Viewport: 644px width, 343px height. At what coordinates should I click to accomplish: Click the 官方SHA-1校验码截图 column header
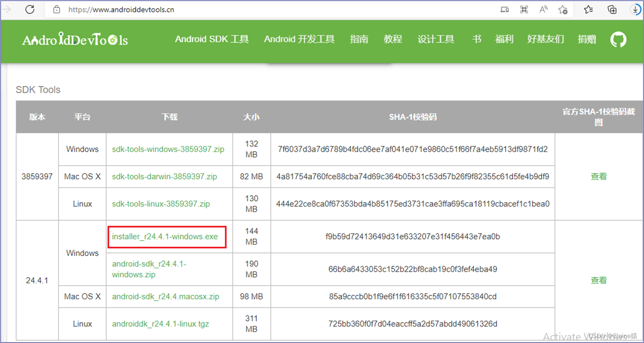[x=599, y=117]
